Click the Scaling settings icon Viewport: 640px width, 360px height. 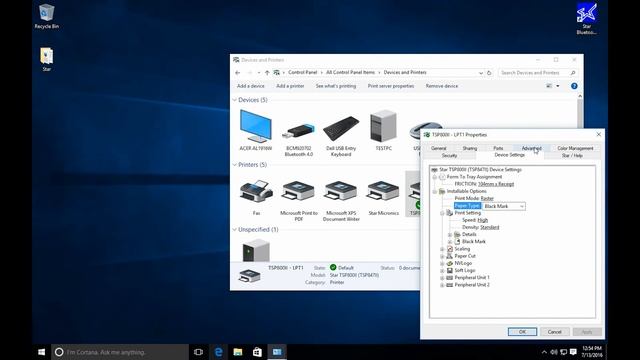[x=450, y=249]
